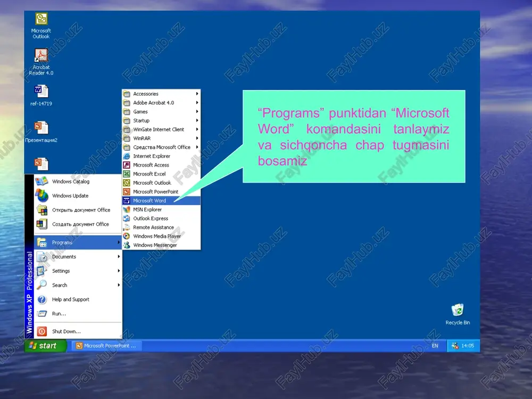Click the system tray notification icon
Viewport: 532px width, 399px height.
click(455, 346)
